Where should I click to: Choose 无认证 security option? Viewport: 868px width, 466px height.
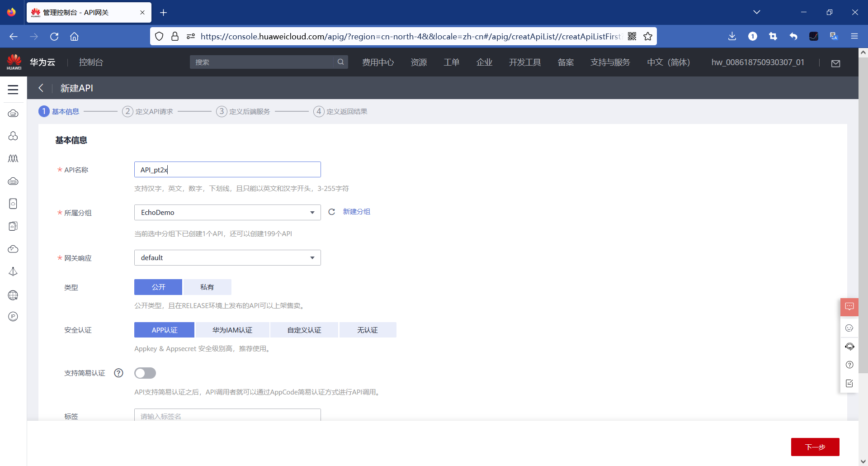tap(368, 330)
